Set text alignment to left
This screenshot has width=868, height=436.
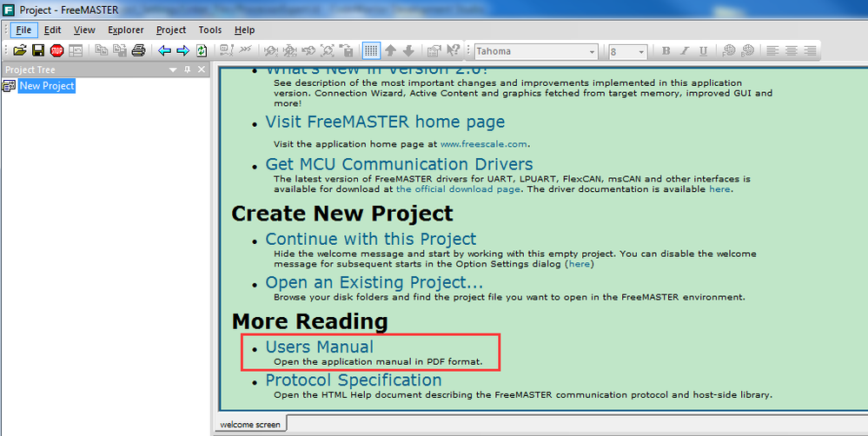pos(772,51)
